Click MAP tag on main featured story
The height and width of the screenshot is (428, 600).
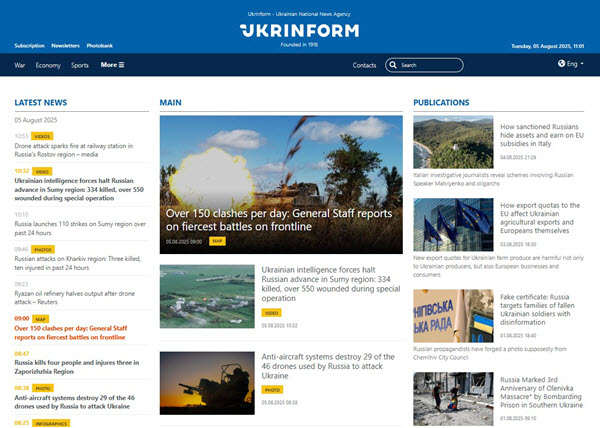(217, 241)
